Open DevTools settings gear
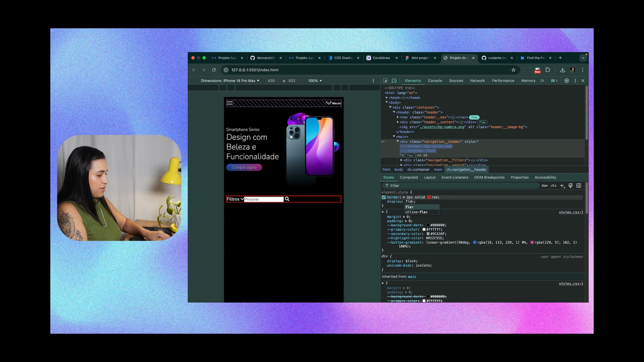This screenshot has height=362, width=644. 567,81
